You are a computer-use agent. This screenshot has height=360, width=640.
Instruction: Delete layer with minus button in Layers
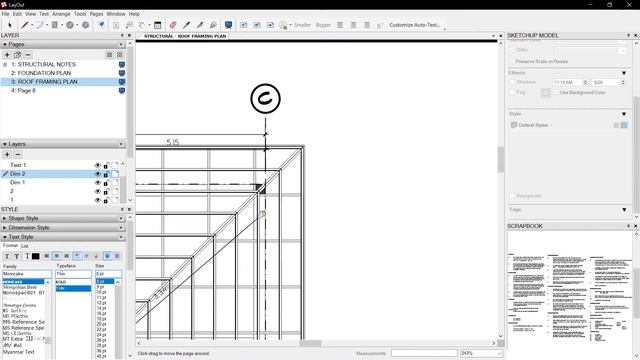coord(18,154)
